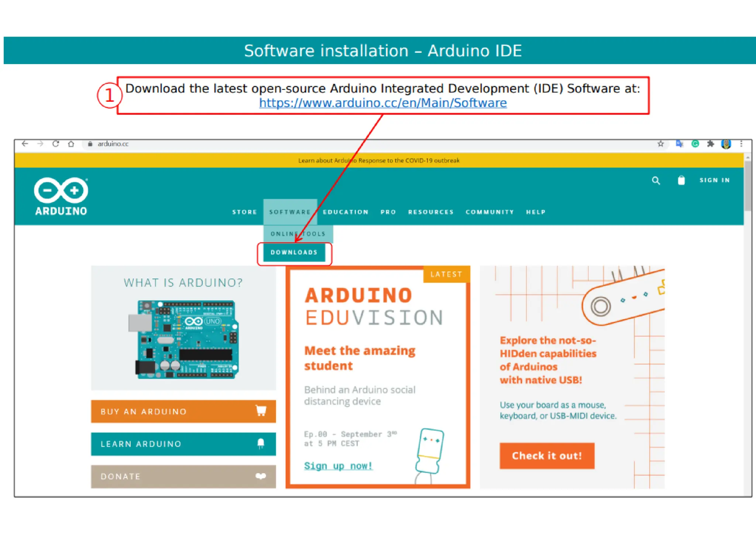Select Downloads from Software submenu
Image resolution: width=756 pixels, height=537 pixels.
point(294,252)
